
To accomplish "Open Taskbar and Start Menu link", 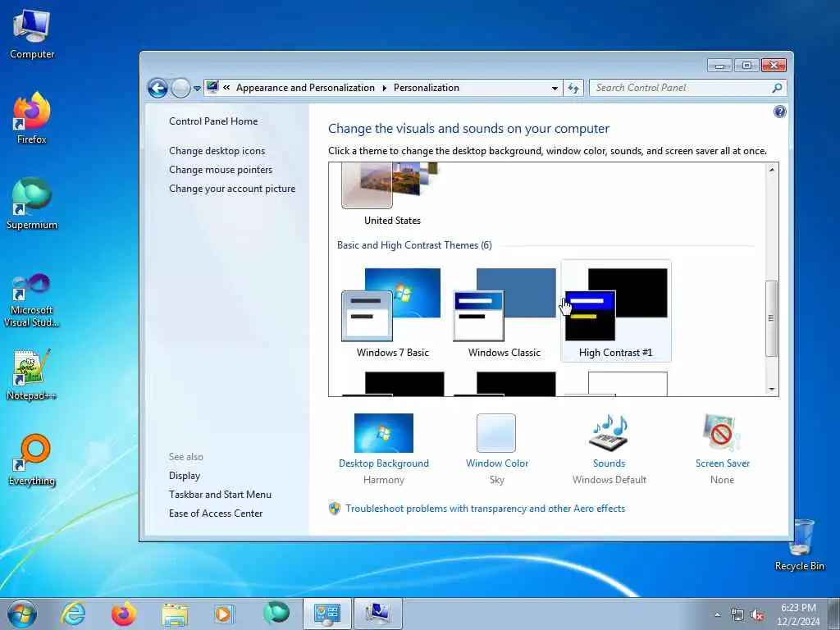I will coord(220,495).
